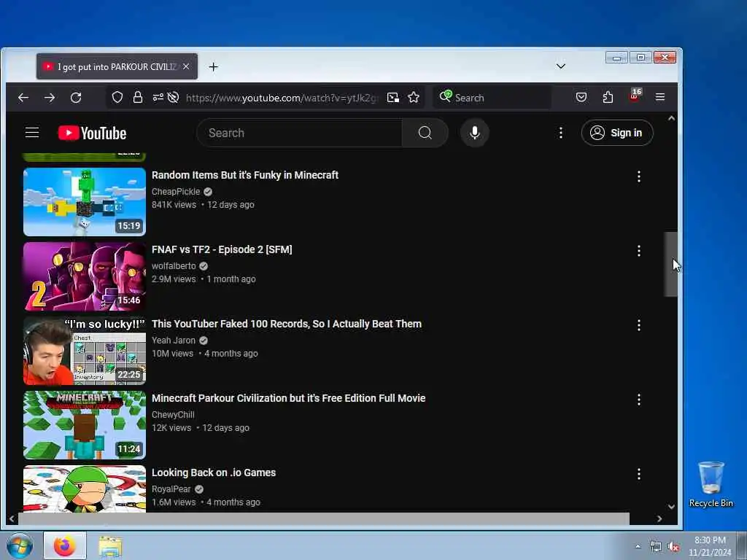The height and width of the screenshot is (560, 747).
Task: Open This YouTuber Faked 100 Records title
Action: point(286,324)
